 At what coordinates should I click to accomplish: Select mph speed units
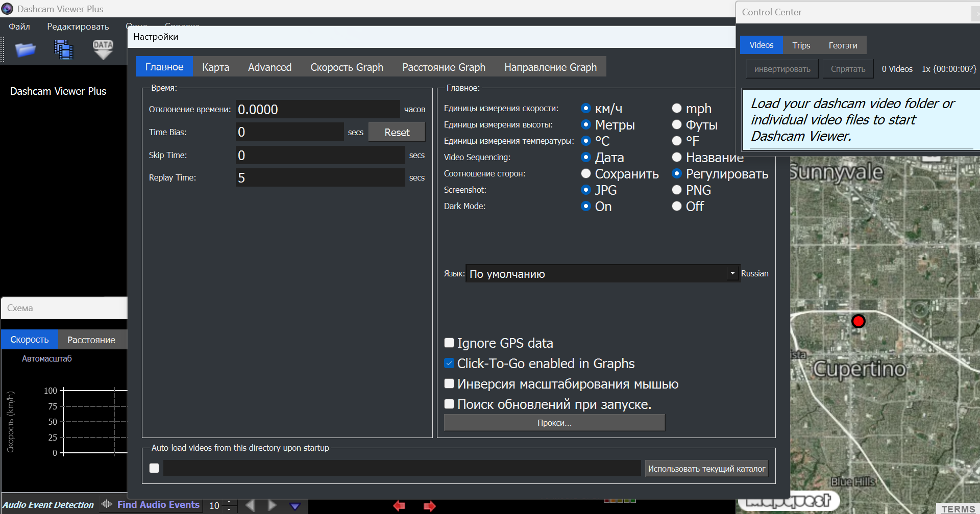click(x=677, y=108)
